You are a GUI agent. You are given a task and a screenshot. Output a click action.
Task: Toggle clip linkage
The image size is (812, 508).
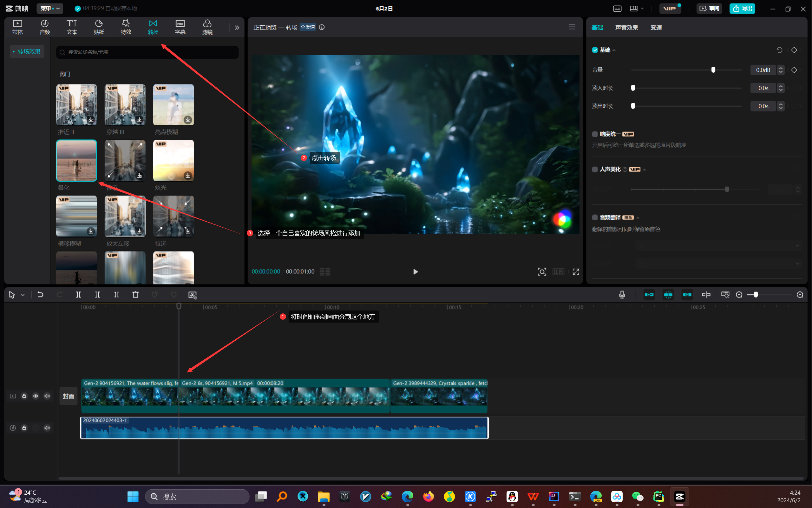(x=687, y=295)
